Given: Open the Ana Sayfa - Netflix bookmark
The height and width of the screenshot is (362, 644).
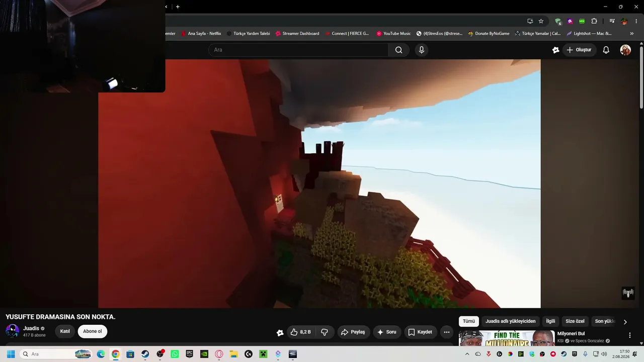Looking at the screenshot, I should 201,34.
